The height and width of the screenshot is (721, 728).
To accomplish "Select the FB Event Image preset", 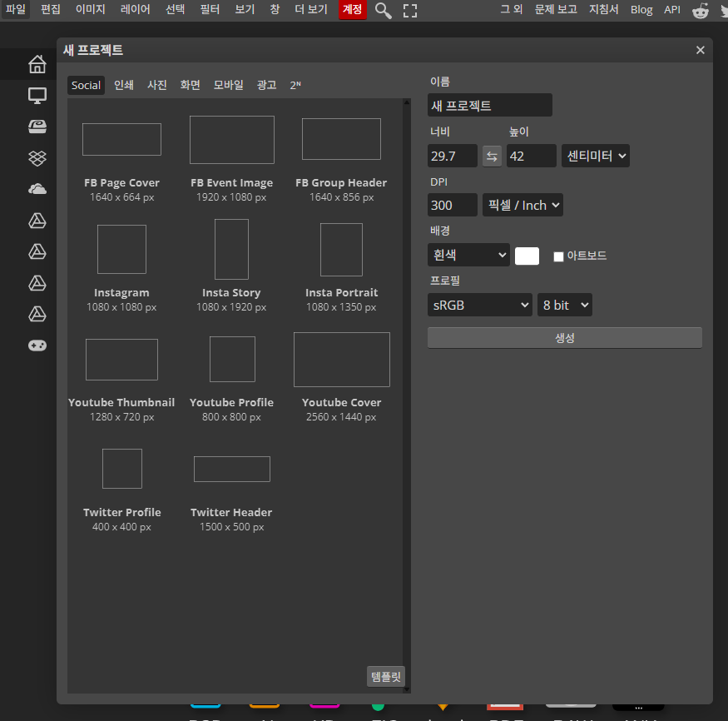I will (231, 159).
